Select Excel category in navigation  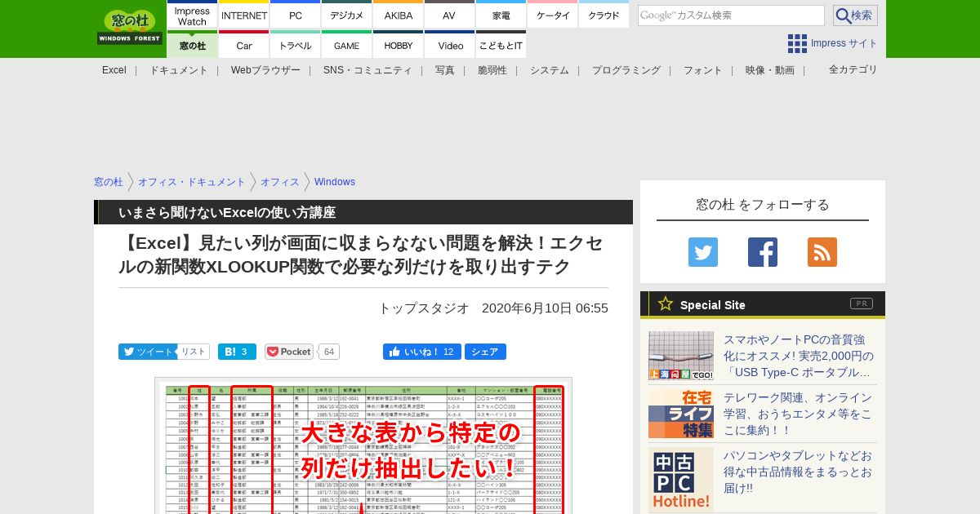point(114,70)
